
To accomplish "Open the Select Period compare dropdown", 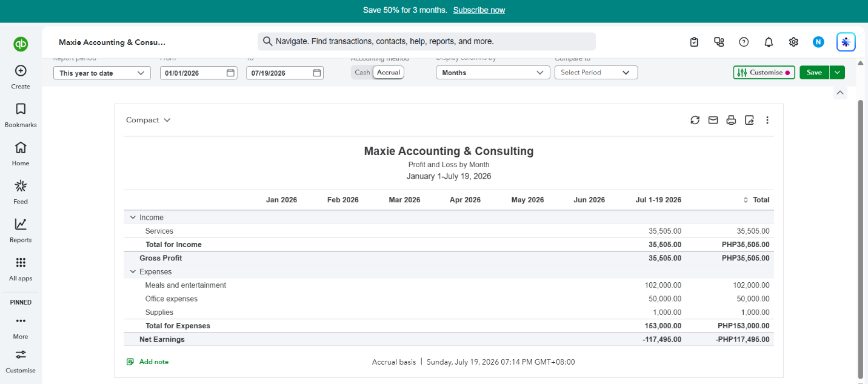I will click(596, 72).
